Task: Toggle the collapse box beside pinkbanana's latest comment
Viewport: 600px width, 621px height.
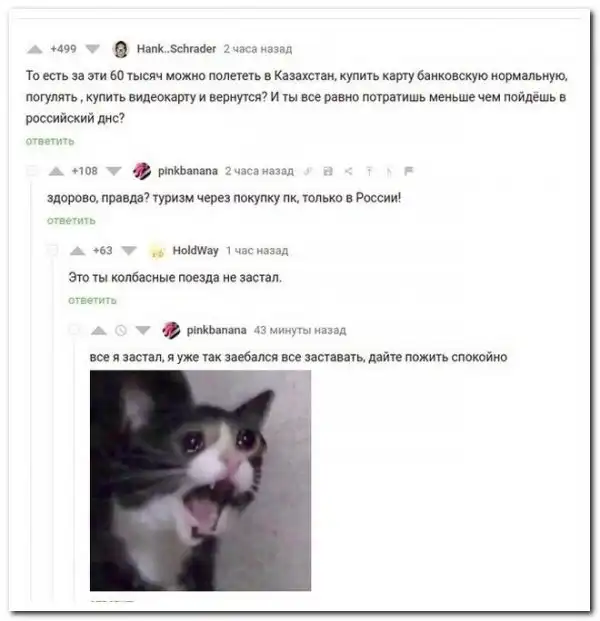Action: [x=74, y=330]
